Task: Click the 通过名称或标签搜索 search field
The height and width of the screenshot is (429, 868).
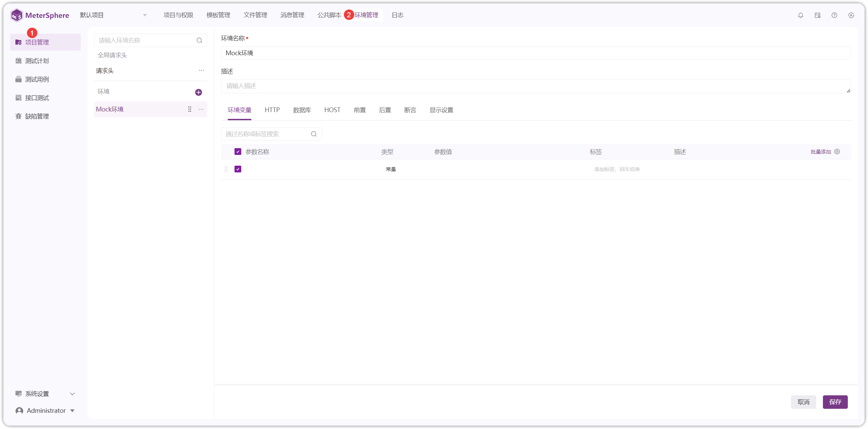Action: pyautogui.click(x=271, y=134)
